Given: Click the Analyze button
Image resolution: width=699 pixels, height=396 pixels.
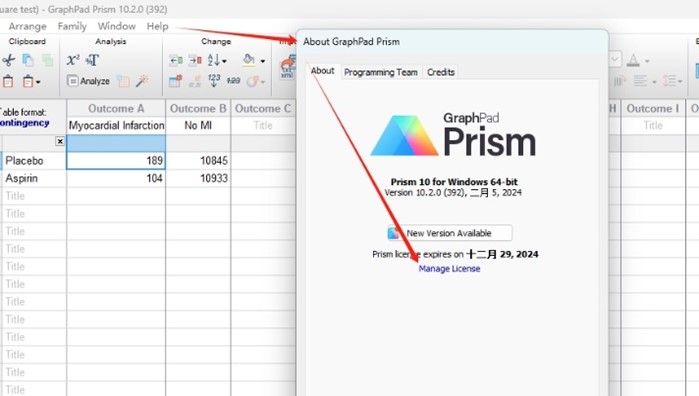Looking at the screenshot, I should tap(88, 81).
